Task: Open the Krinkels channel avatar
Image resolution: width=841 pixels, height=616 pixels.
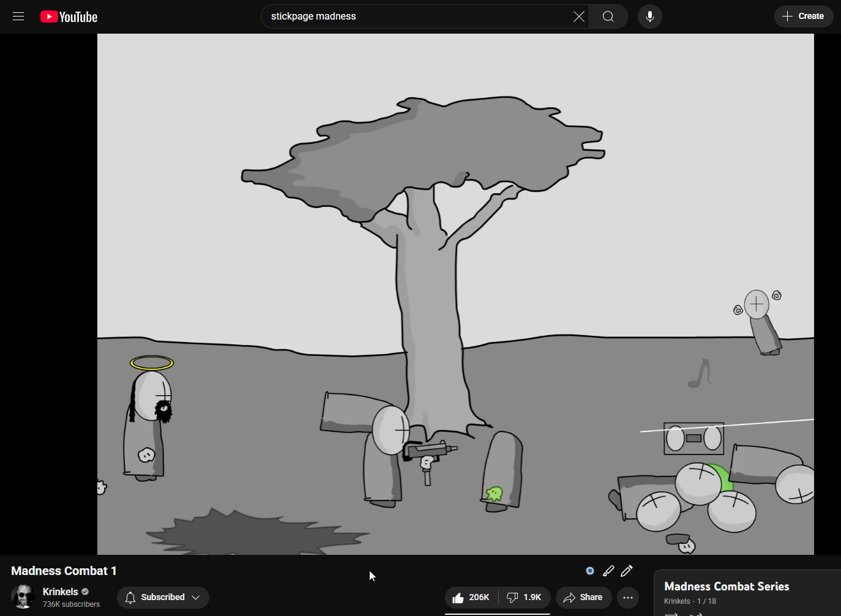Action: coord(23,596)
